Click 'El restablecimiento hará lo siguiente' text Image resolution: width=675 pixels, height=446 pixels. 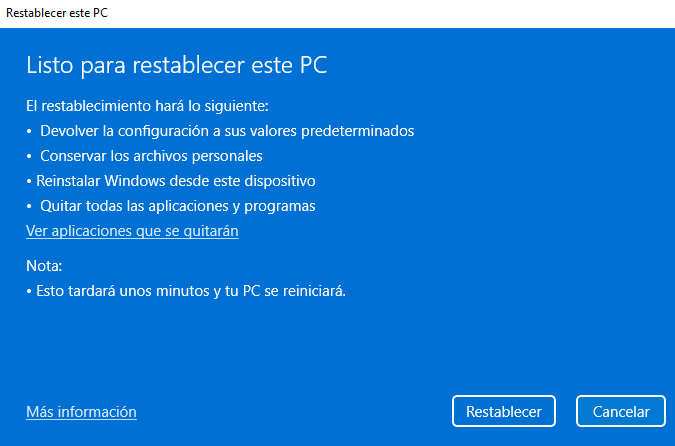coord(147,106)
